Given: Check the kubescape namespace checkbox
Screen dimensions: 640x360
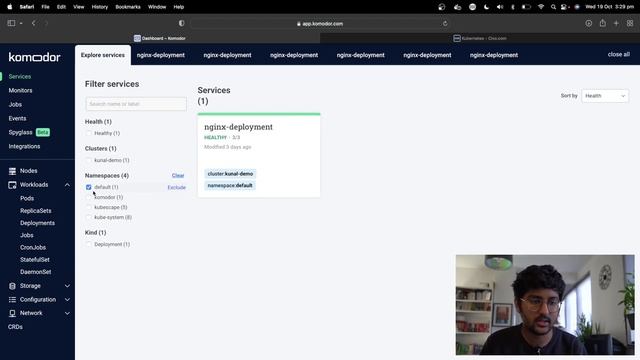Looking at the screenshot, I should (89, 207).
